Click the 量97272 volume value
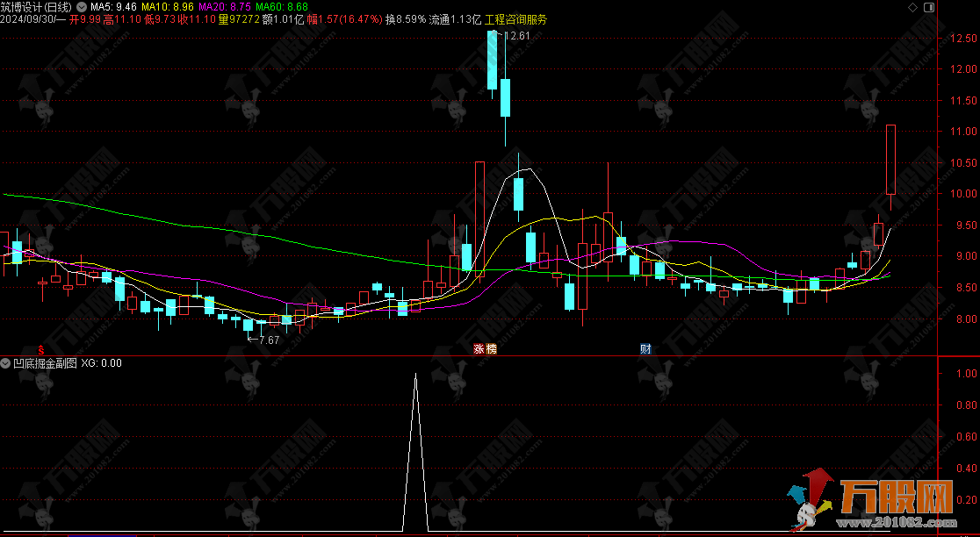The width and height of the screenshot is (980, 537). pos(239,19)
